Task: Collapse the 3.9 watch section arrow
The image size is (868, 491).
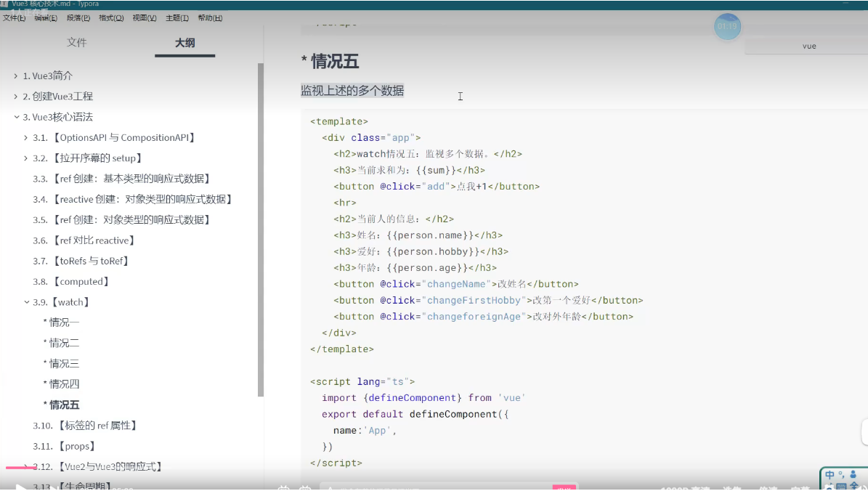Action: (x=27, y=302)
